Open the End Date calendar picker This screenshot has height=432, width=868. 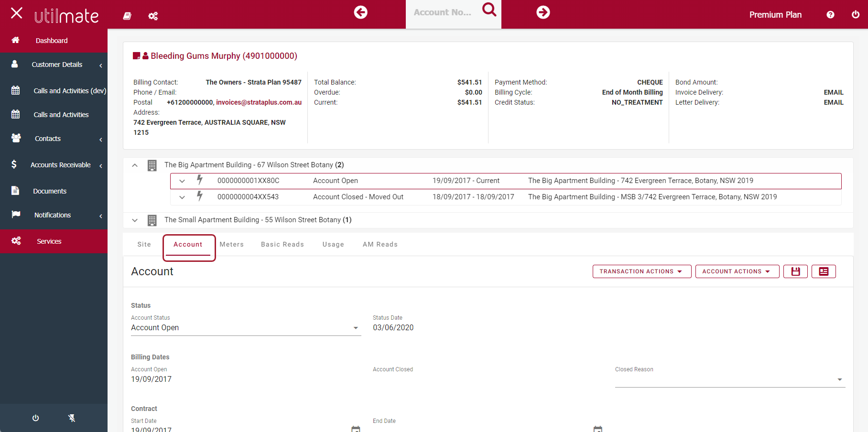click(x=598, y=429)
